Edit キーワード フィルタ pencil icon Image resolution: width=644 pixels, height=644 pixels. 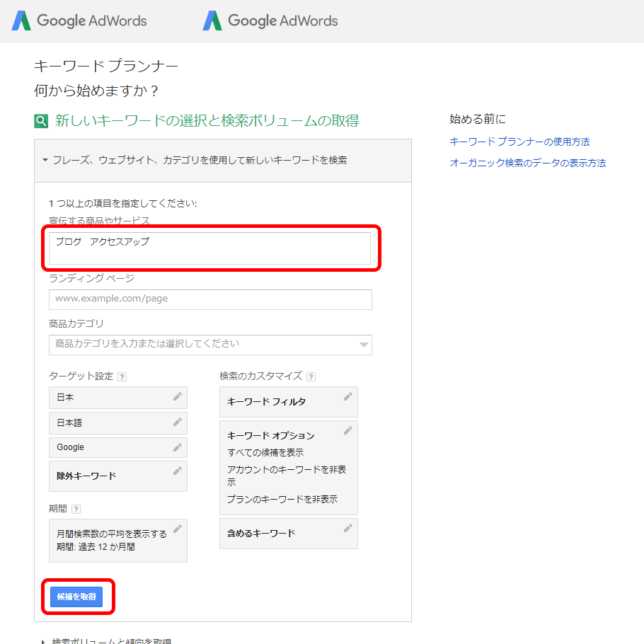(348, 396)
